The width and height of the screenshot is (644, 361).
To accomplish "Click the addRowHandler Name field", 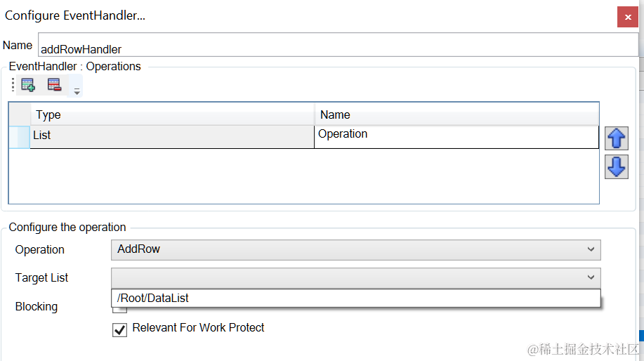I will [337, 48].
